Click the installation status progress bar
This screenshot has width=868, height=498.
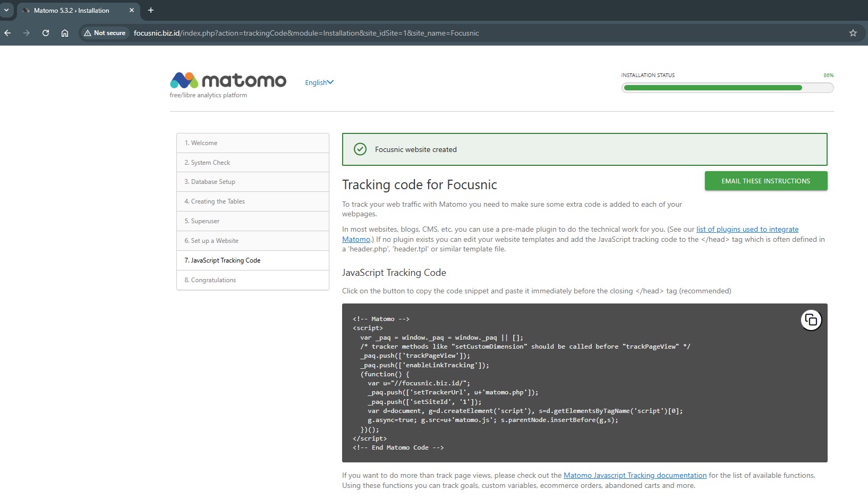click(x=727, y=88)
